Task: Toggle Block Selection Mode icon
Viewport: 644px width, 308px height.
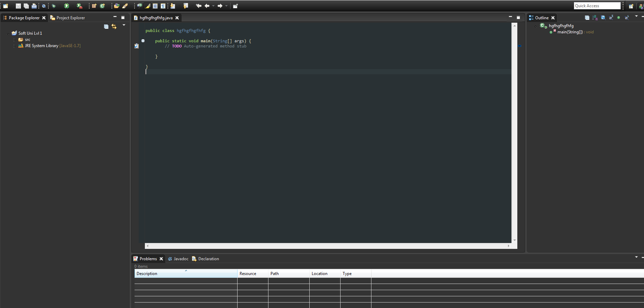Action: [x=155, y=6]
